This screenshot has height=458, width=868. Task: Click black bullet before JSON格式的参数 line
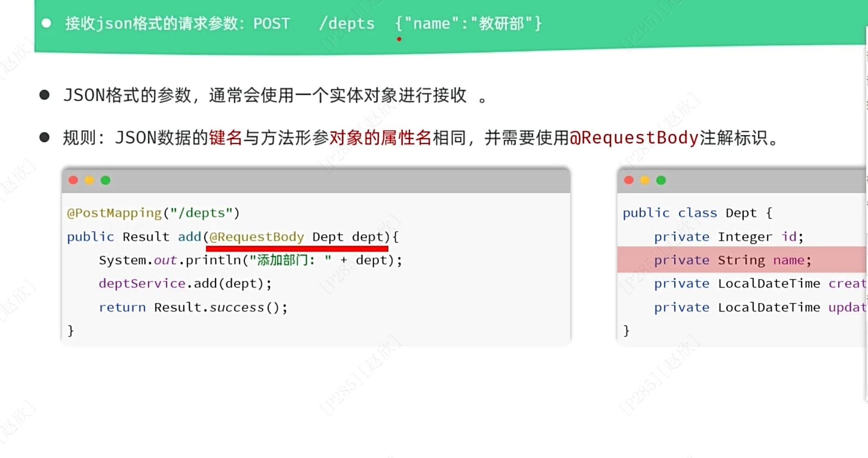pyautogui.click(x=45, y=95)
